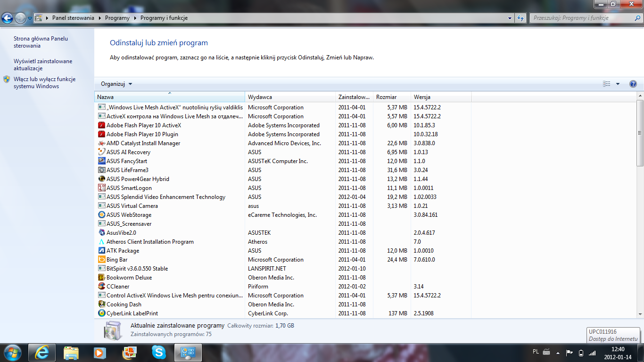Click the Bookworm Deluxe icon
The width and height of the screenshot is (644, 362).
pos(101,278)
